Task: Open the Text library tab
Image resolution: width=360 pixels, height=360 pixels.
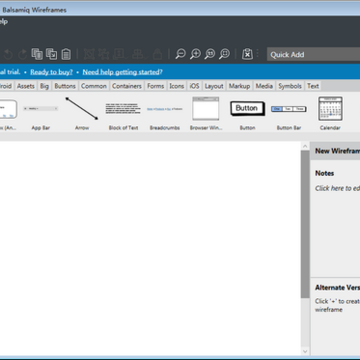Action: point(313,86)
